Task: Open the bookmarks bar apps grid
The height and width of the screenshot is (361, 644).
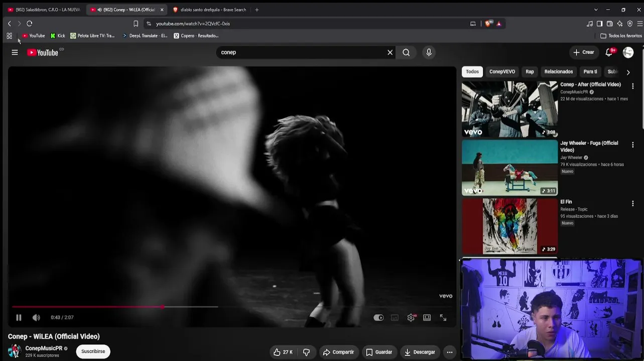Action: 9,36
